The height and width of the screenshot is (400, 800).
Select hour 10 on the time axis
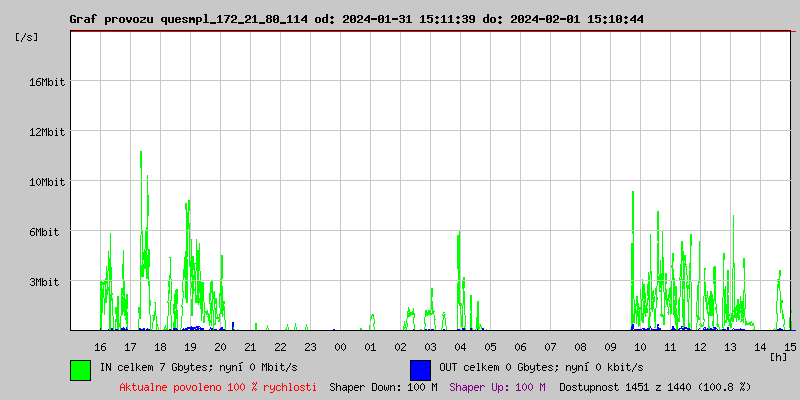(x=640, y=346)
